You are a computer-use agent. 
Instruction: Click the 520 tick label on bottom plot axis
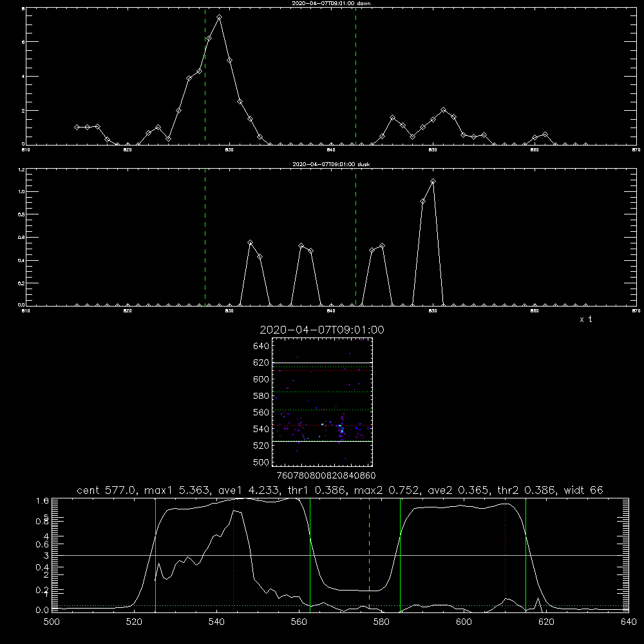pos(134,622)
